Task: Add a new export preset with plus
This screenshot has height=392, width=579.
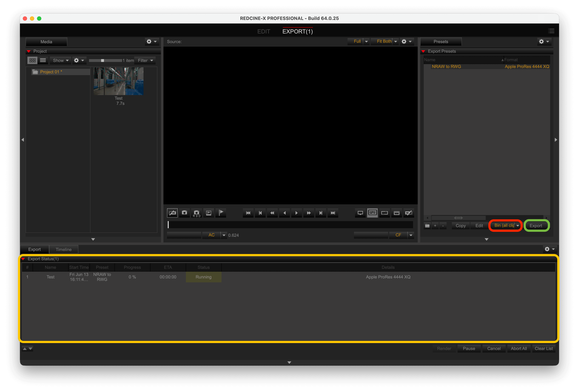Action: (x=435, y=226)
